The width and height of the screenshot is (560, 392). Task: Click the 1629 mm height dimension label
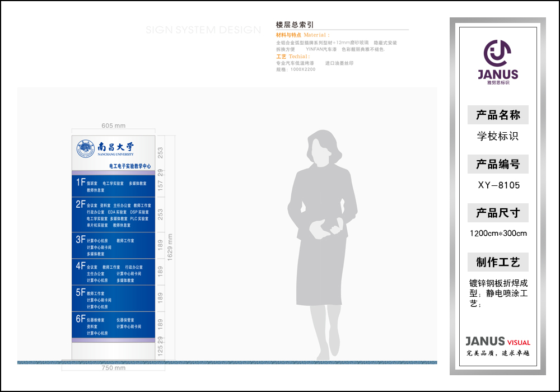tap(170, 248)
